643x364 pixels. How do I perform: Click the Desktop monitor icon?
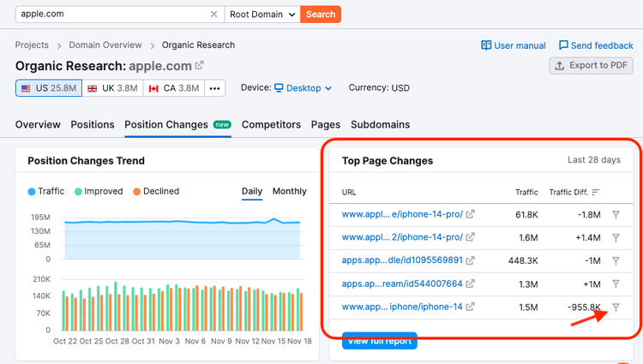point(279,88)
